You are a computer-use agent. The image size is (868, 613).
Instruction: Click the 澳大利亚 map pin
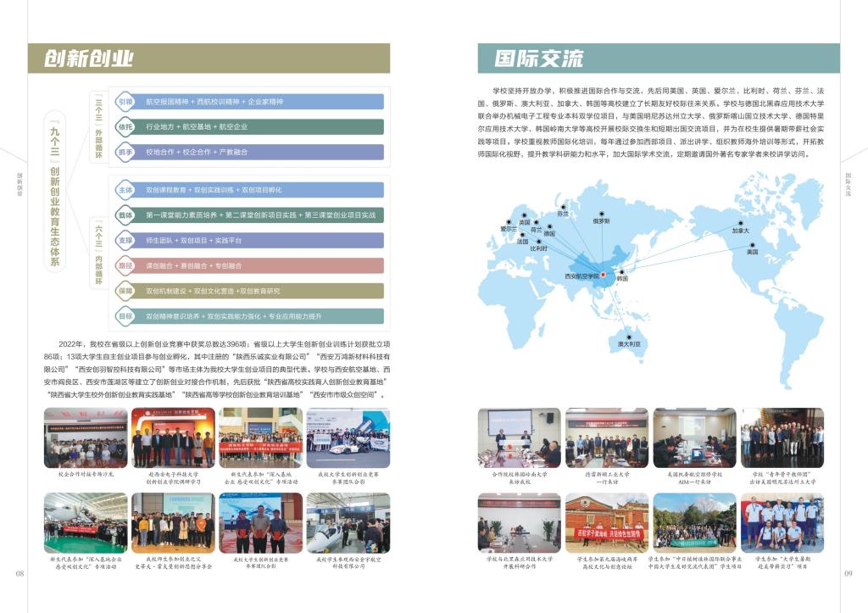point(629,336)
